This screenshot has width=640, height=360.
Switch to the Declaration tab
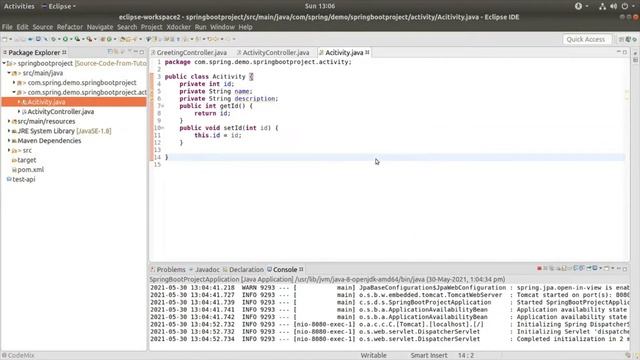pyautogui.click(x=243, y=269)
